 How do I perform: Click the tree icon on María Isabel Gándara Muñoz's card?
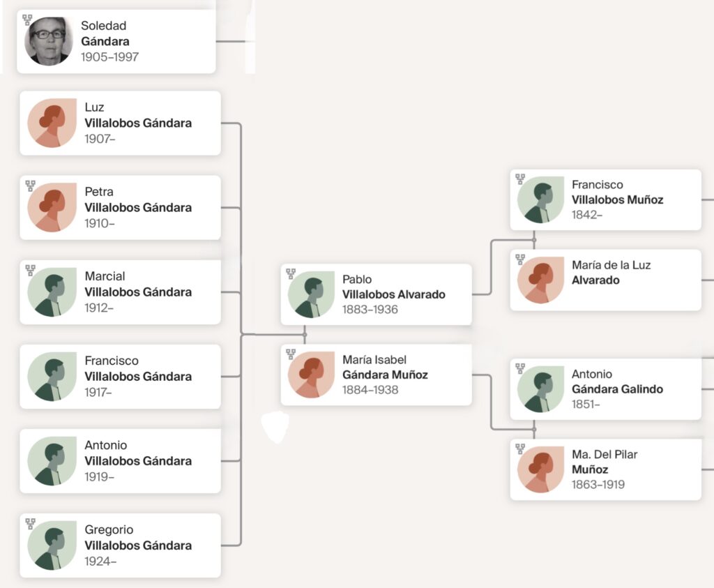point(291,354)
